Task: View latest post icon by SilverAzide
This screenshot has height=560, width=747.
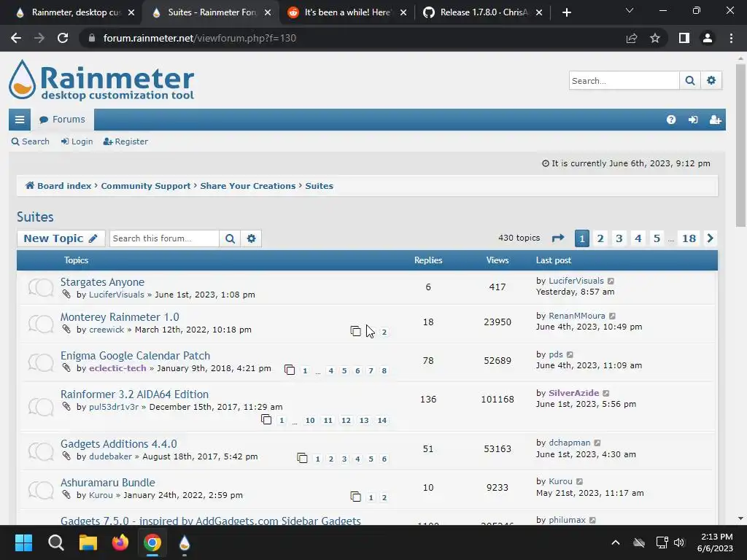Action: [x=606, y=393]
